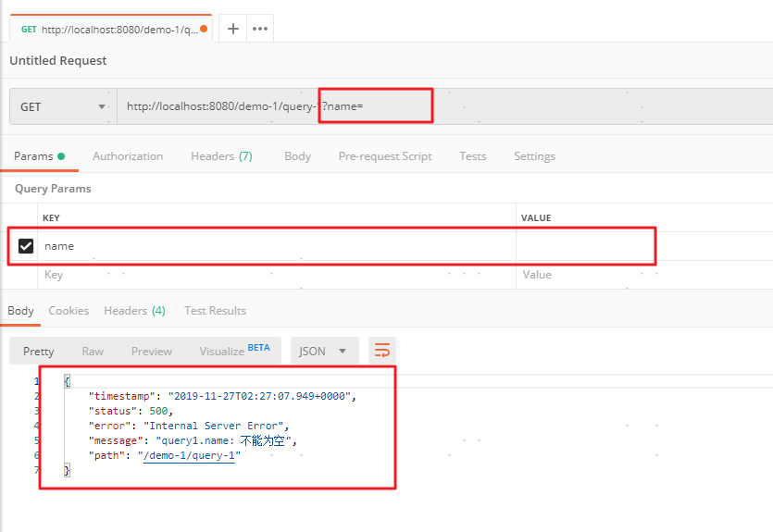
Task: Uncheck the name query parameter checkbox
Action: point(26,246)
